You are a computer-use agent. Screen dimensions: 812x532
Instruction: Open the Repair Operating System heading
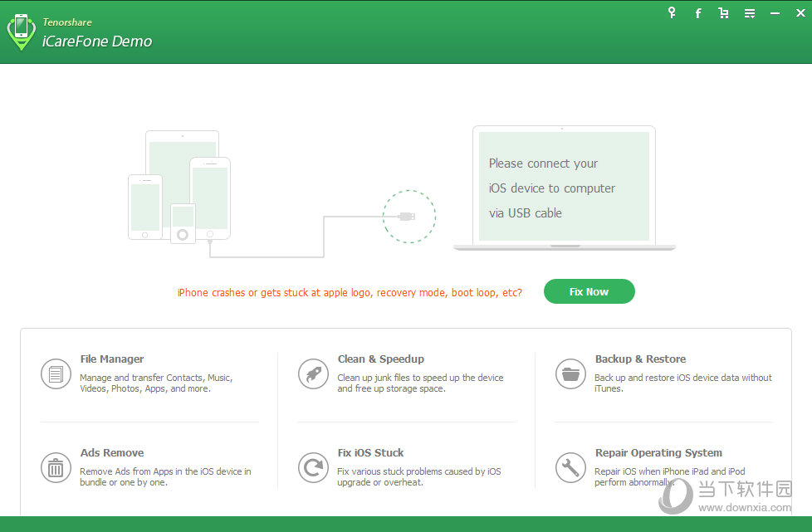[658, 453]
